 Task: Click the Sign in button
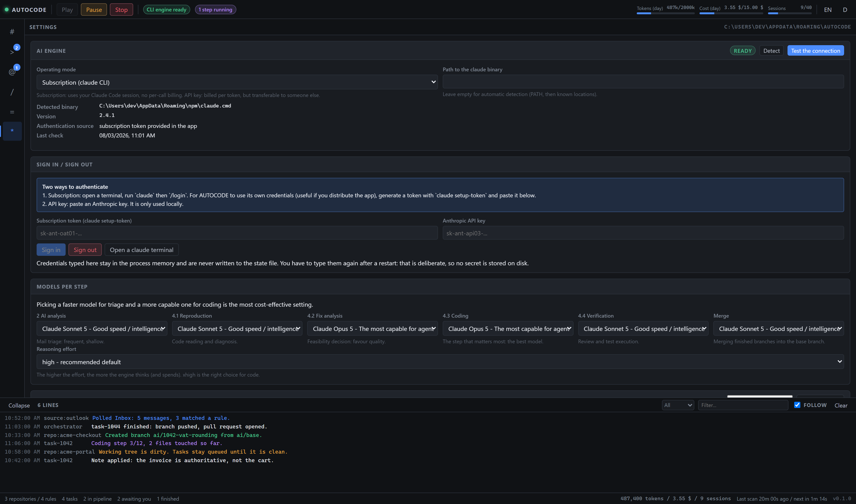(x=51, y=250)
